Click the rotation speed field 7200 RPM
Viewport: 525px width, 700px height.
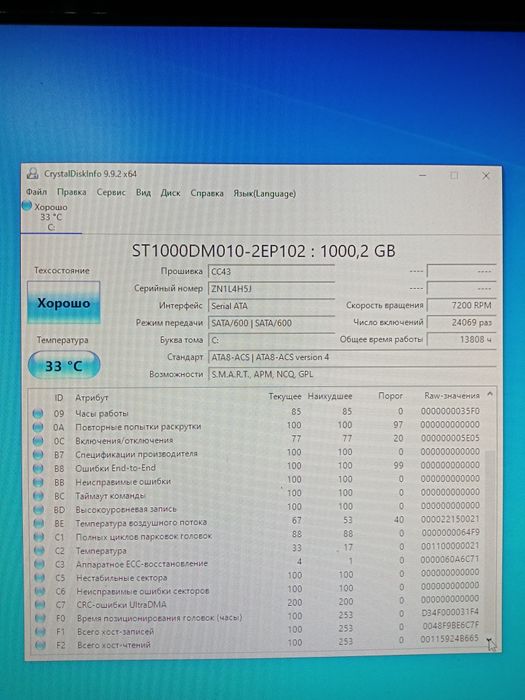462,305
